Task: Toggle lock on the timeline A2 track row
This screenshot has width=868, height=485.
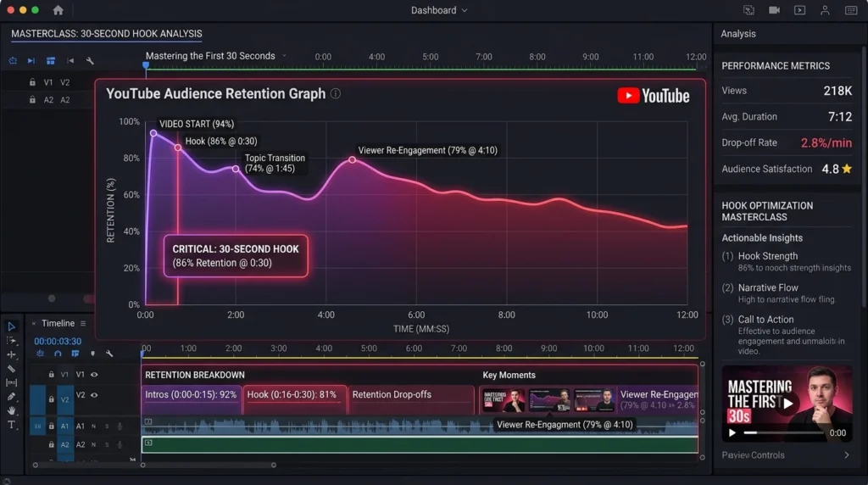Action: [x=51, y=444]
